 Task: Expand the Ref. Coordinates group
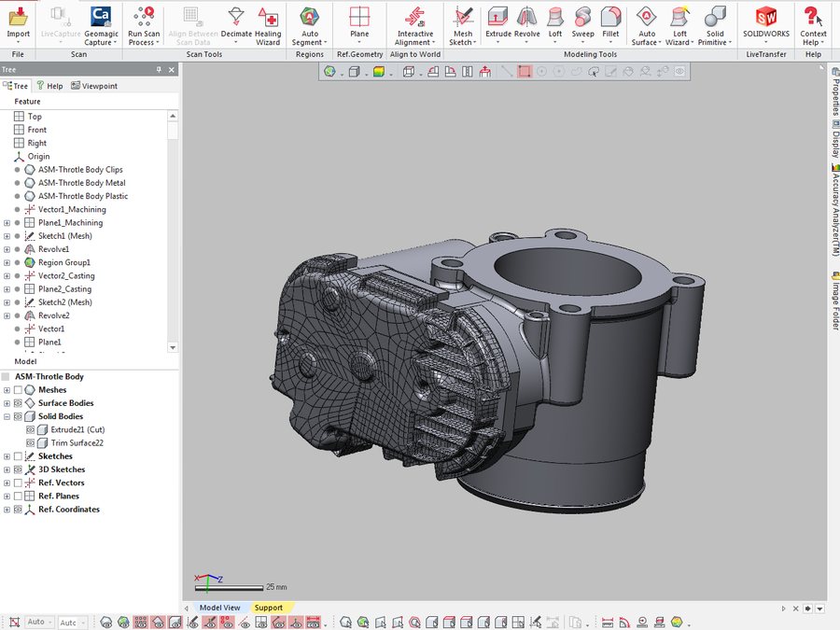coord(7,510)
